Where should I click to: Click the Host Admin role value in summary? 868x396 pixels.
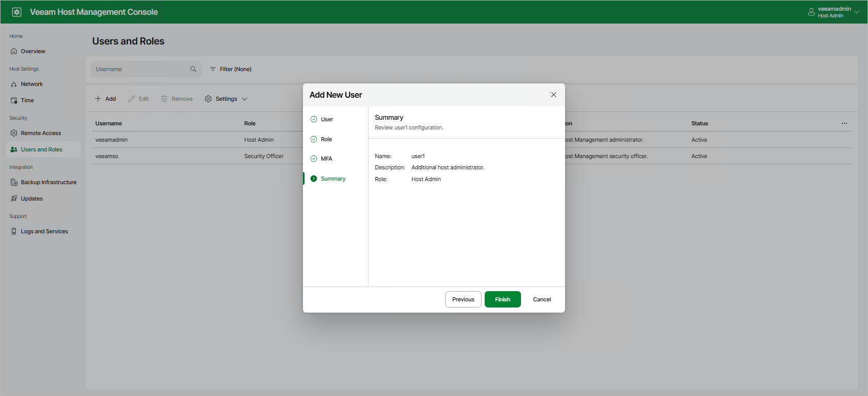[426, 179]
